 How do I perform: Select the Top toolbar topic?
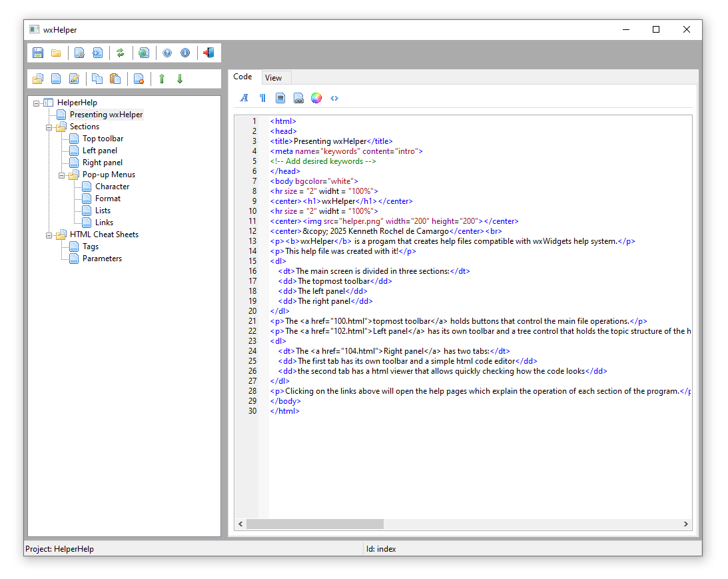(x=103, y=139)
